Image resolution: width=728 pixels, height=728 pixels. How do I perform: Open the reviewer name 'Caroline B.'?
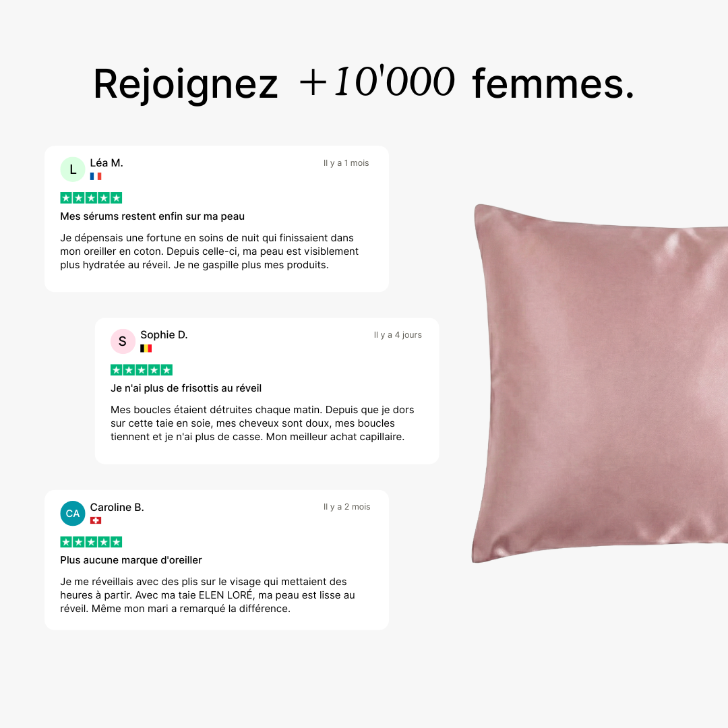click(117, 507)
